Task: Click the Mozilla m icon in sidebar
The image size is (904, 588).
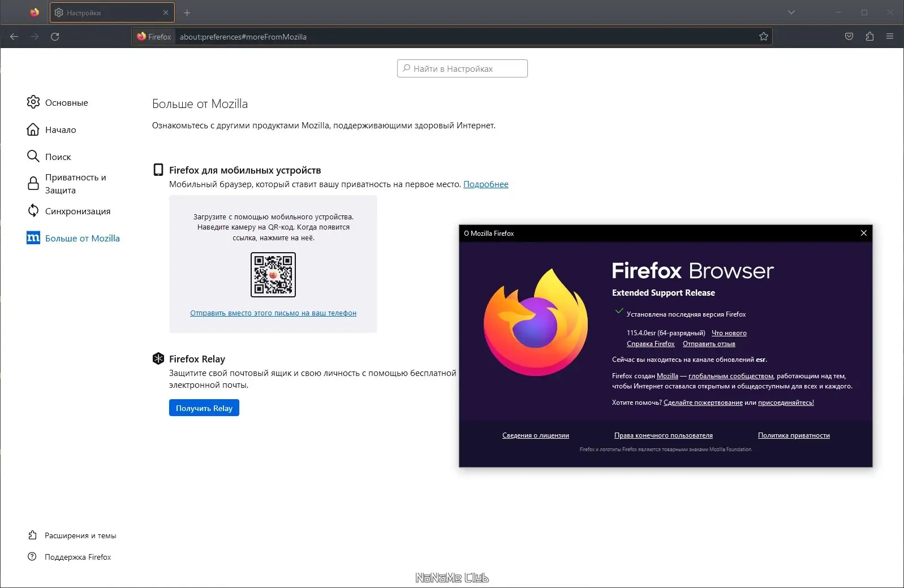Action: click(33, 238)
